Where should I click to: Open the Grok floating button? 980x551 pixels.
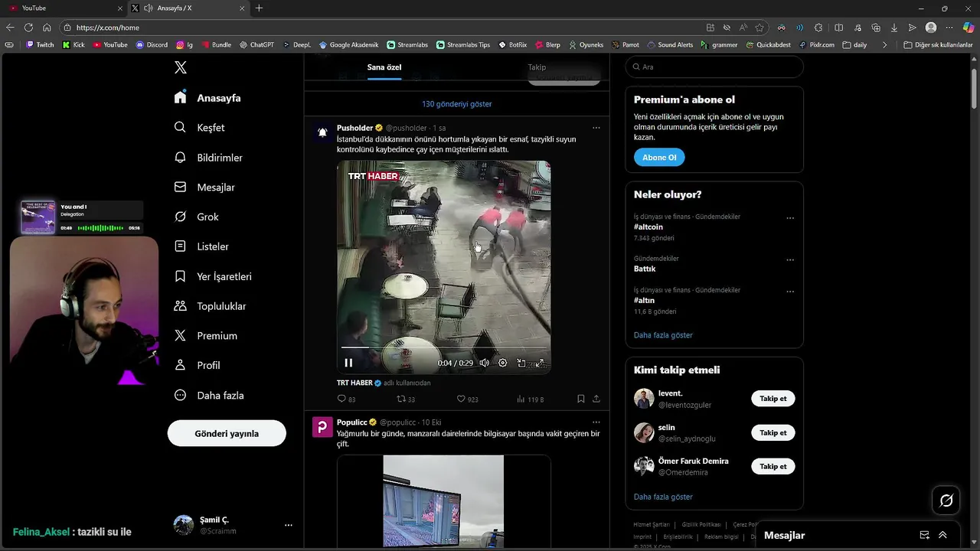coord(946,500)
